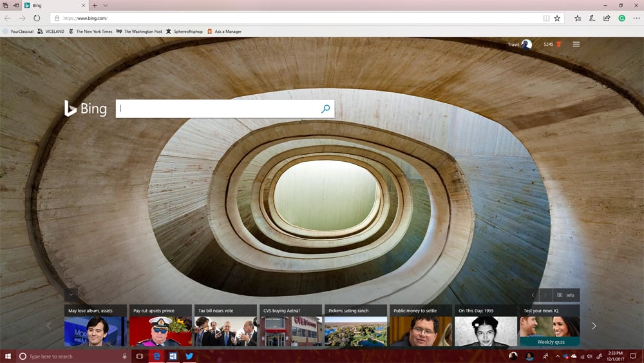This screenshot has width=644, height=363.
Task: Add page to favorites with star icon
Action: click(x=557, y=18)
